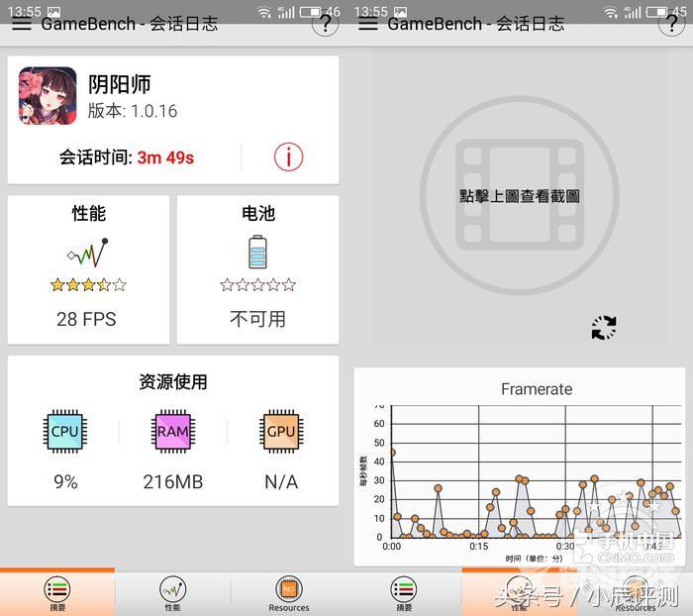The image size is (693, 616).
Task: Open the hamburger menu on the right screen
Action: [x=367, y=24]
